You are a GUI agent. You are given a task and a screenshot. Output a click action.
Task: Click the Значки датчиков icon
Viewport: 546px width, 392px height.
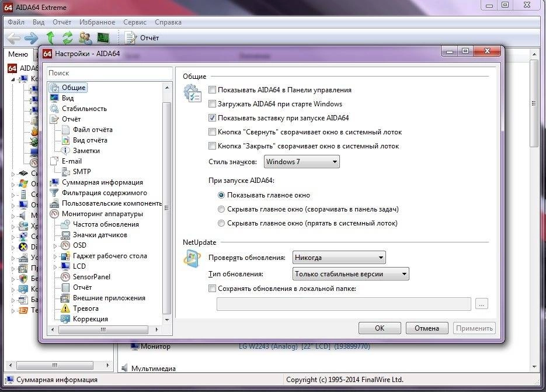(65, 235)
